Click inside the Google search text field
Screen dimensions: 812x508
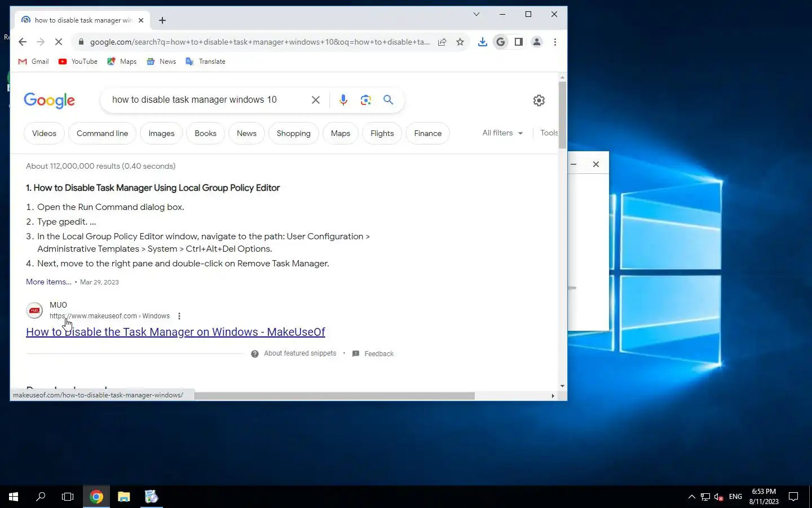[209, 100]
